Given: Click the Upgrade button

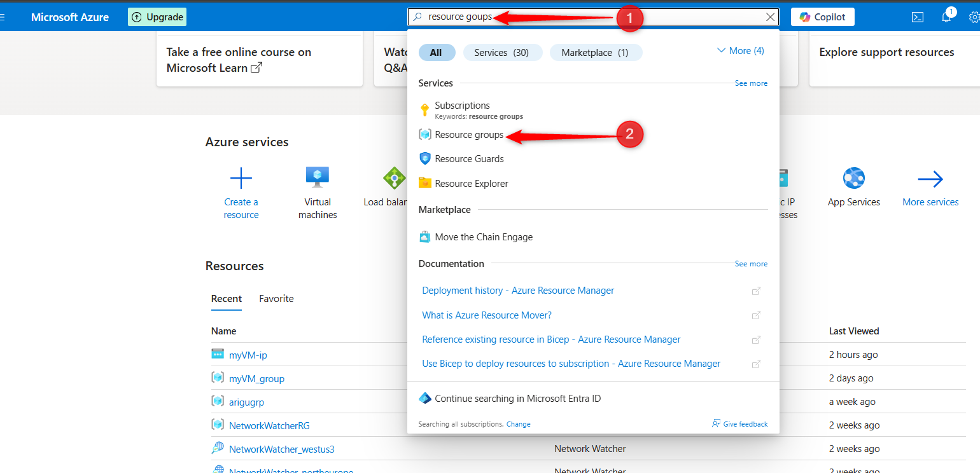Looking at the screenshot, I should [x=157, y=17].
